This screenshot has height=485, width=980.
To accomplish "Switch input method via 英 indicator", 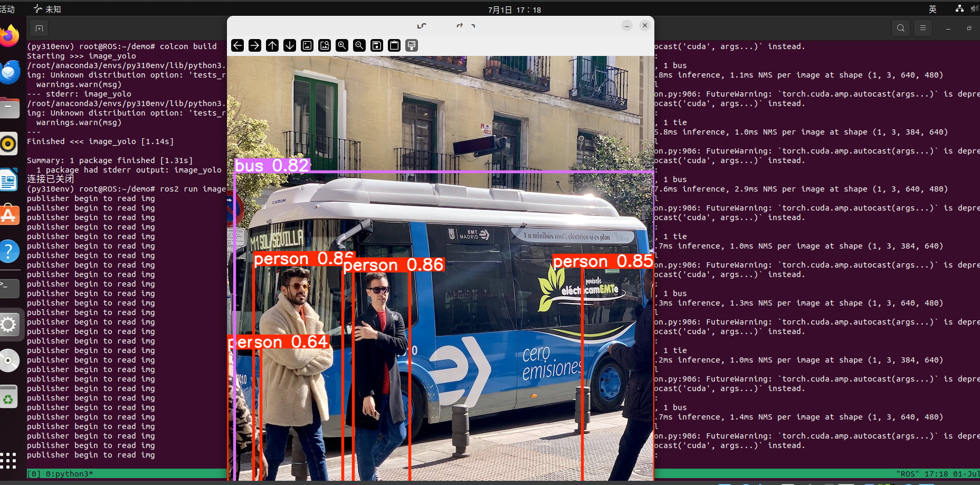I will click(x=933, y=9).
